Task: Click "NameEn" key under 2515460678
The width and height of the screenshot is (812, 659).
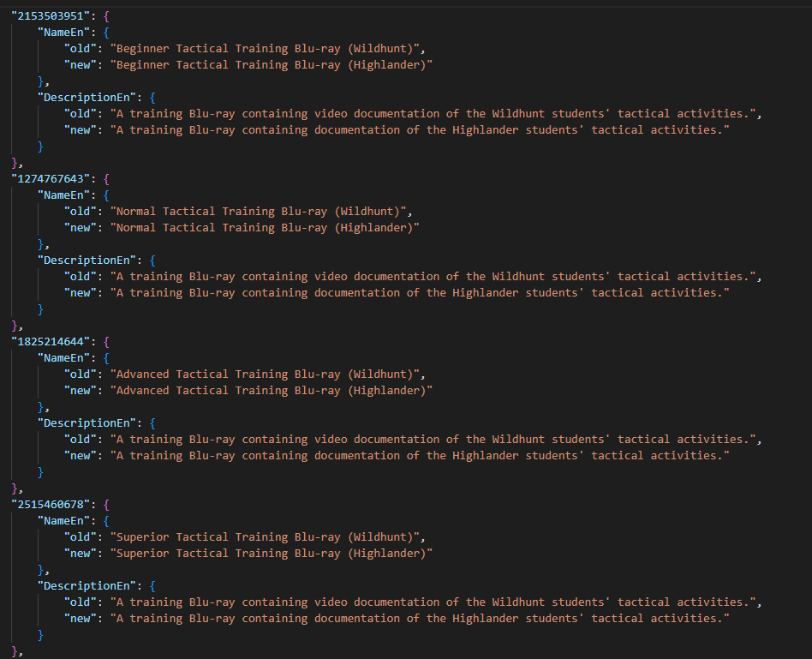Action: point(63,520)
